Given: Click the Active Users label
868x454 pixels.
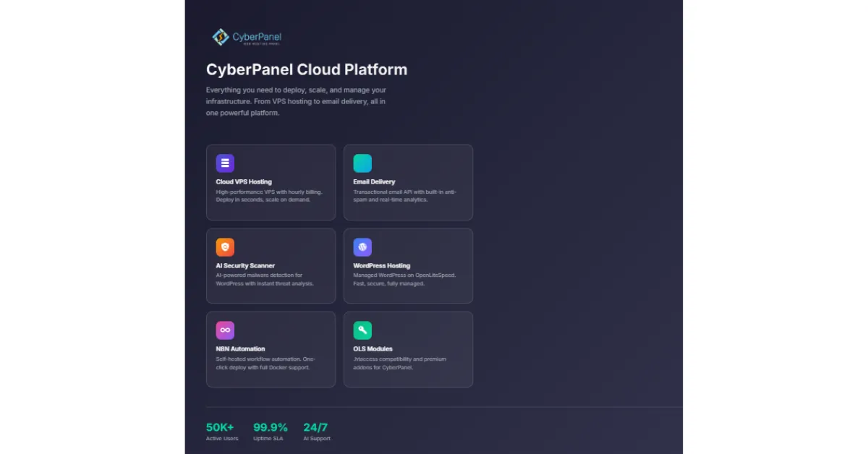Looking at the screenshot, I should [x=222, y=439].
